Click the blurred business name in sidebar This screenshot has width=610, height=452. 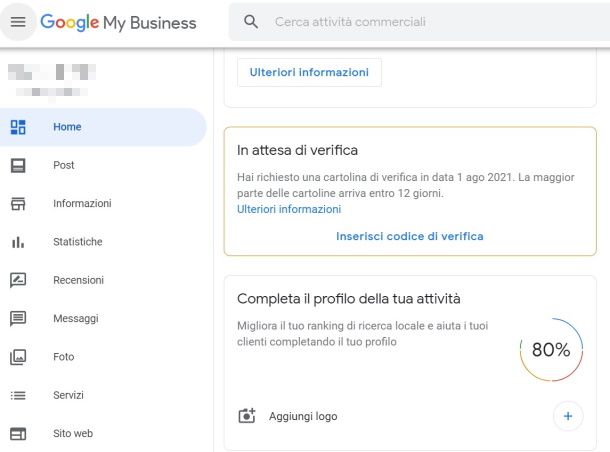52,72
